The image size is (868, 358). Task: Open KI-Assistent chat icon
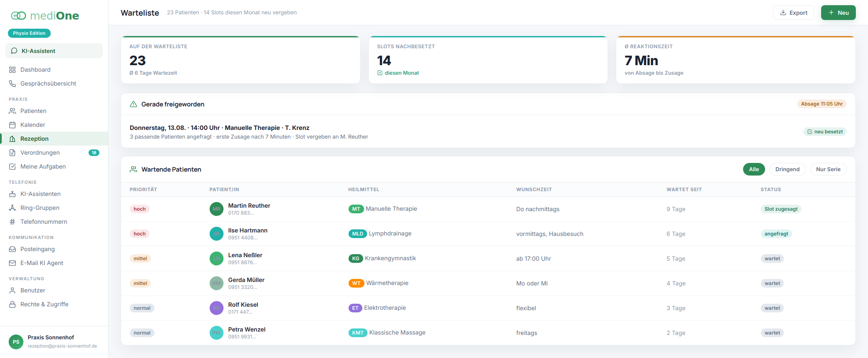(14, 51)
